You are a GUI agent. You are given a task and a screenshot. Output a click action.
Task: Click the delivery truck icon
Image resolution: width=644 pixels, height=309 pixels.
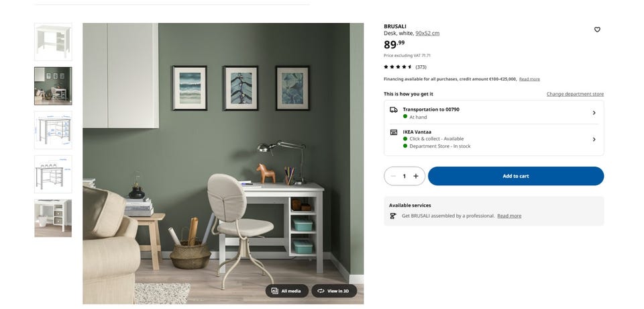point(394,110)
